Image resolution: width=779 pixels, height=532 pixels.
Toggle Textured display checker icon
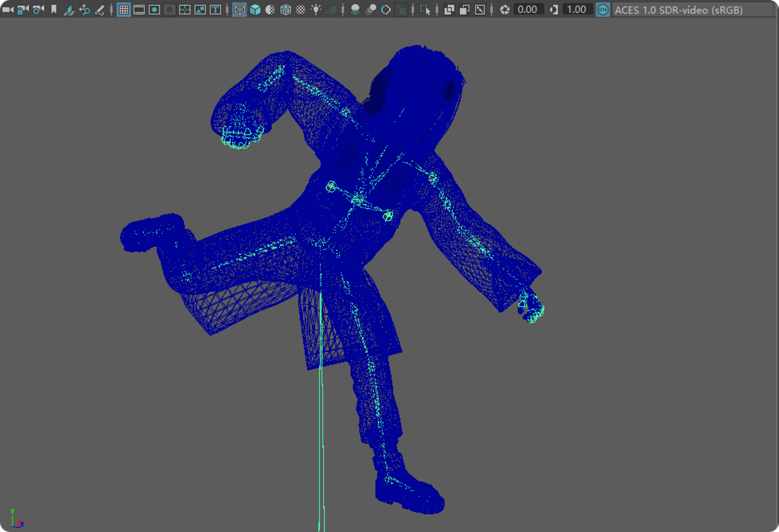(301, 9)
